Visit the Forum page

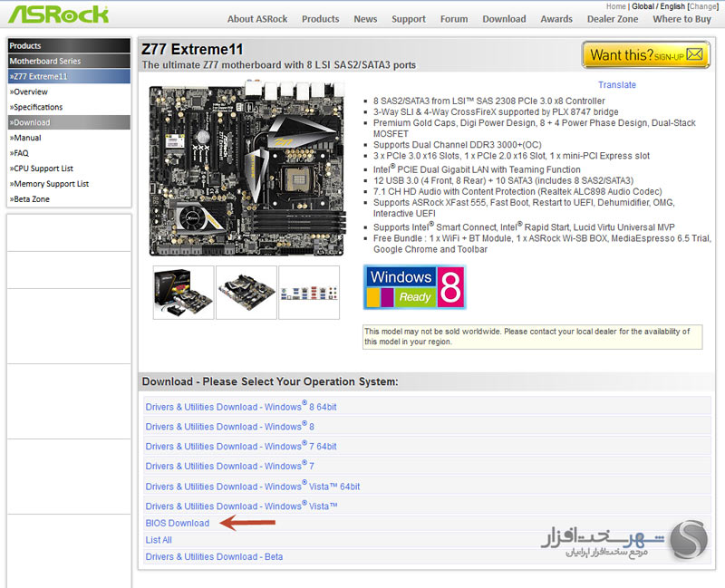pos(454,19)
